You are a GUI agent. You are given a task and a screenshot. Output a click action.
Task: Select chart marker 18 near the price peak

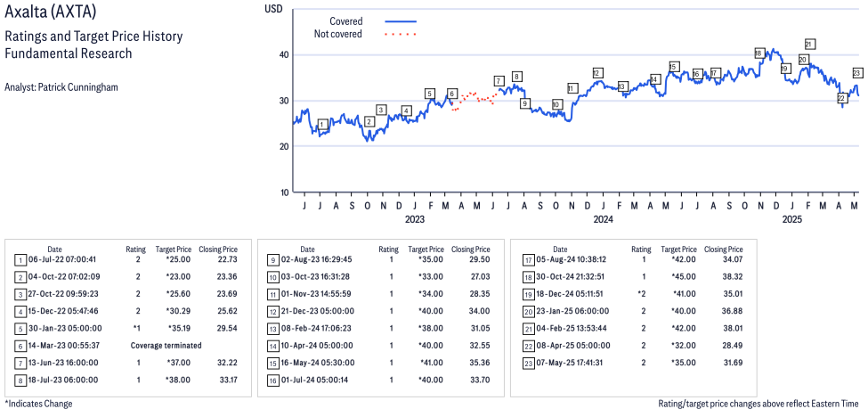[759, 53]
